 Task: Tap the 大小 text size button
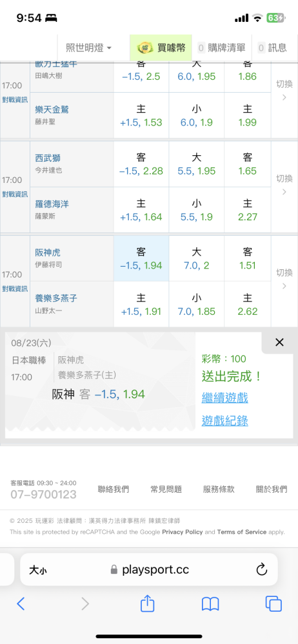pyautogui.click(x=38, y=570)
